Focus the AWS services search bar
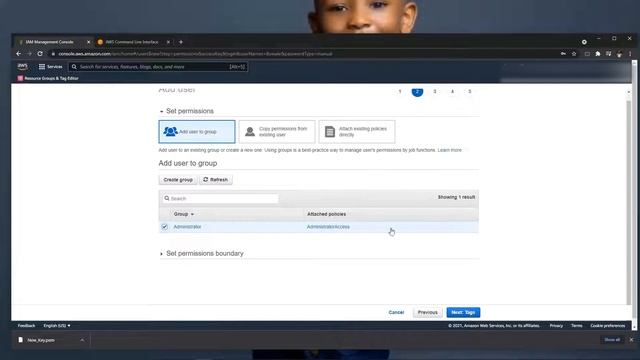 point(158,67)
